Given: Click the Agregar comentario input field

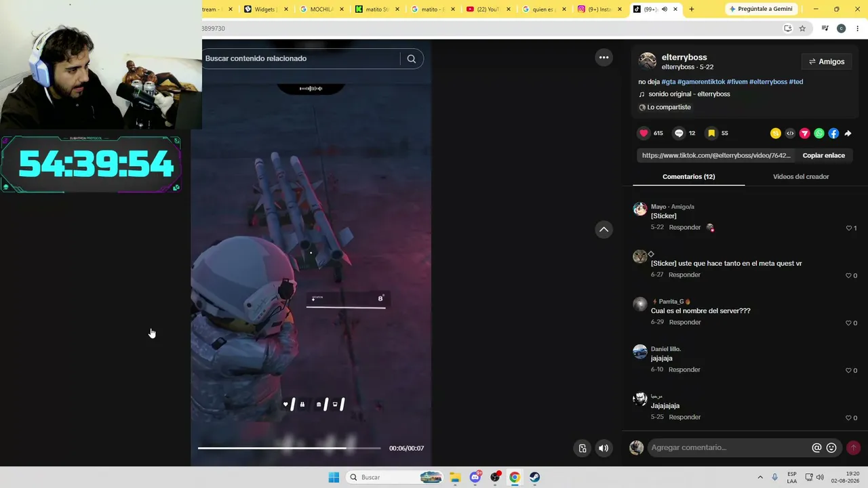Looking at the screenshot, I should tap(728, 447).
